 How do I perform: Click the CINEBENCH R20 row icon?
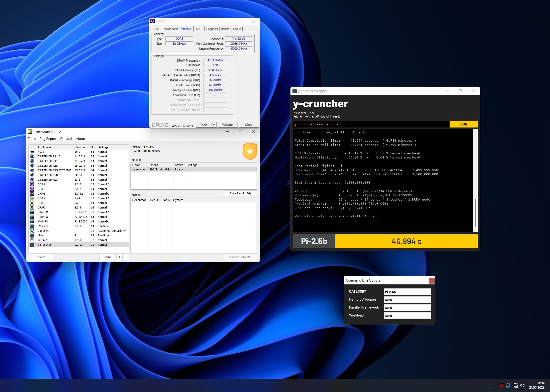point(32,175)
